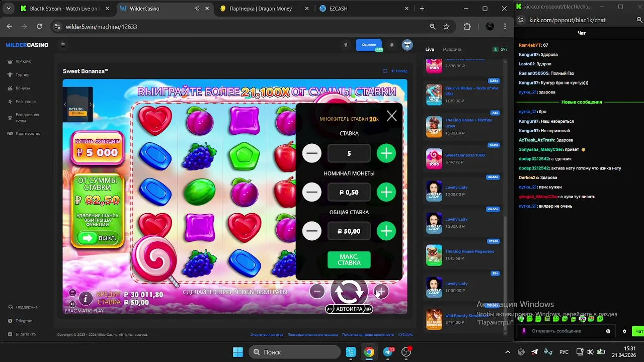Screen dimensions: 644x362
Task: Increase the Ставка value with plus
Action: [x=386, y=153]
